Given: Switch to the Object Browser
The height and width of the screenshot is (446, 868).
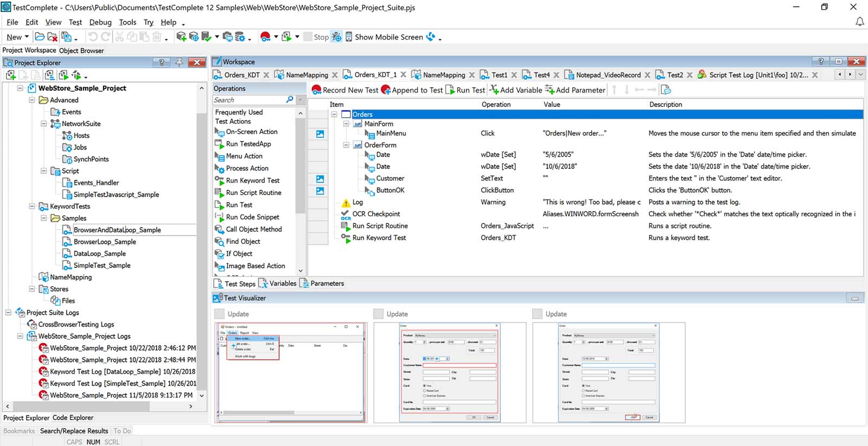Looking at the screenshot, I should pyautogui.click(x=81, y=50).
